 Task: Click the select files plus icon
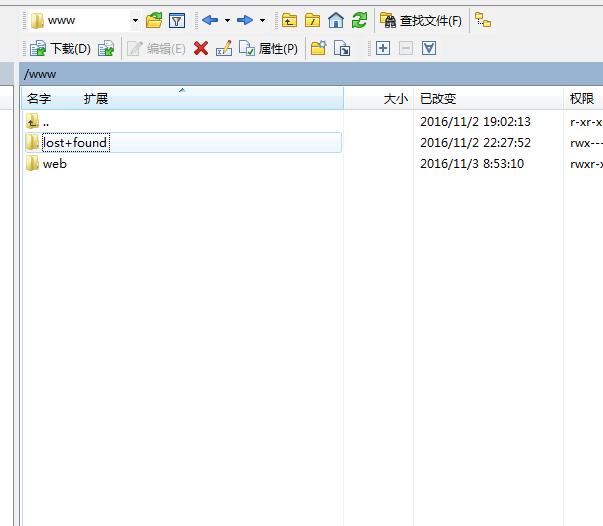pyautogui.click(x=383, y=48)
